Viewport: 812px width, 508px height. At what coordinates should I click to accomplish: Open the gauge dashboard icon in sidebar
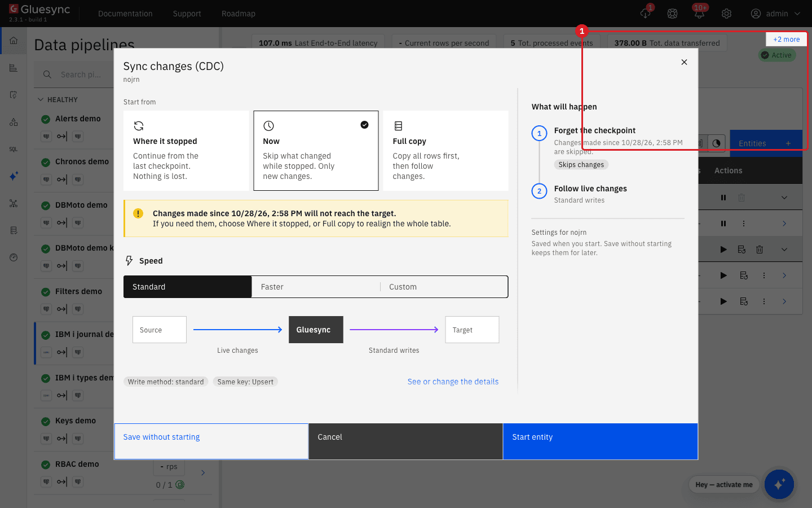14,257
